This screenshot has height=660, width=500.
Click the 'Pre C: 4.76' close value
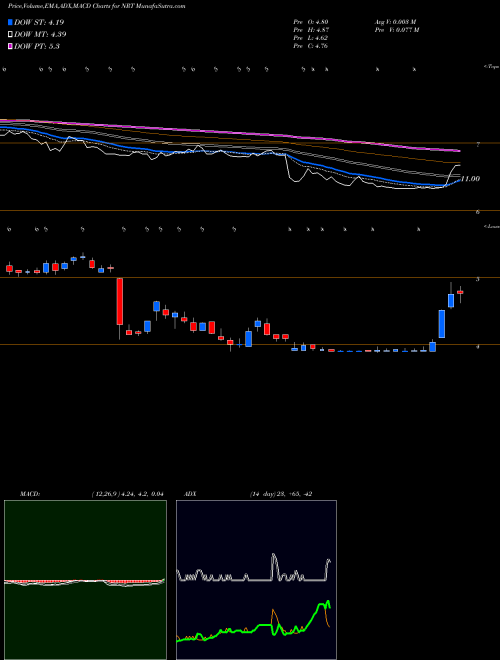tap(311, 46)
